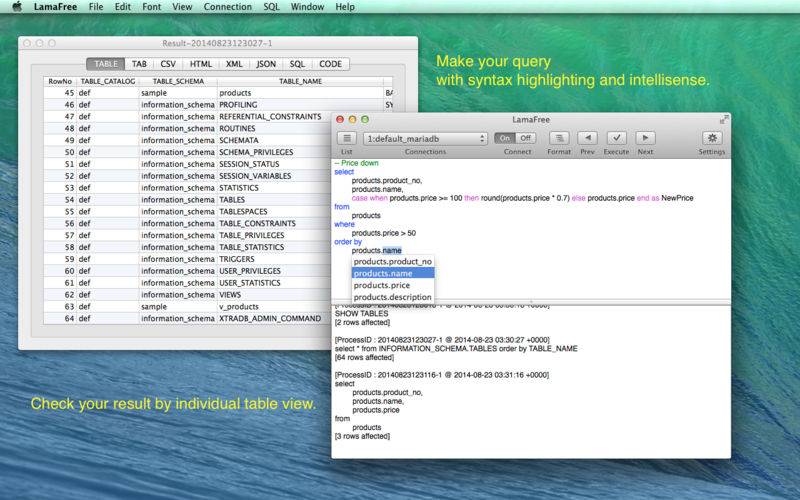Viewport: 800px width, 500px height.
Task: Open the View menu
Action: (x=182, y=7)
